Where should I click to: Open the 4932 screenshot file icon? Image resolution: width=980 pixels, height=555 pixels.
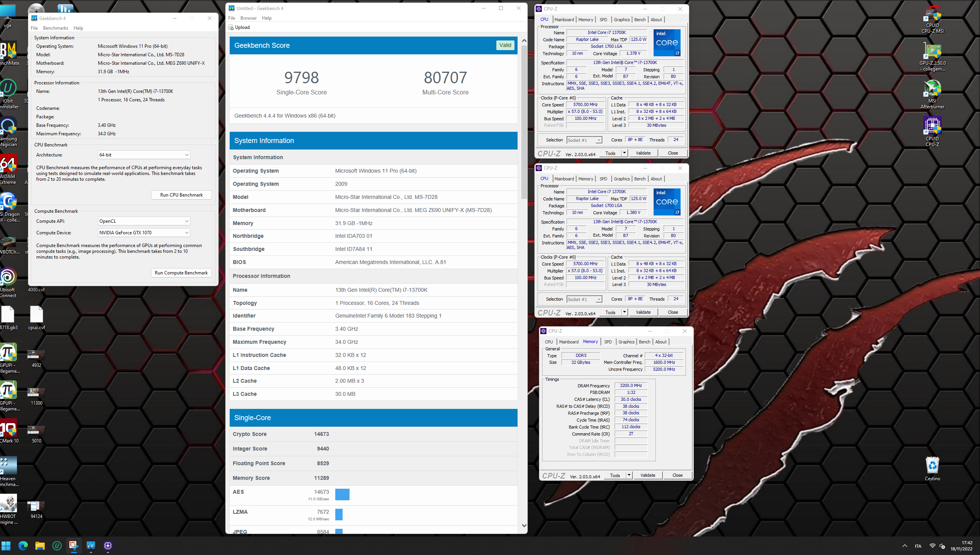[37, 358]
